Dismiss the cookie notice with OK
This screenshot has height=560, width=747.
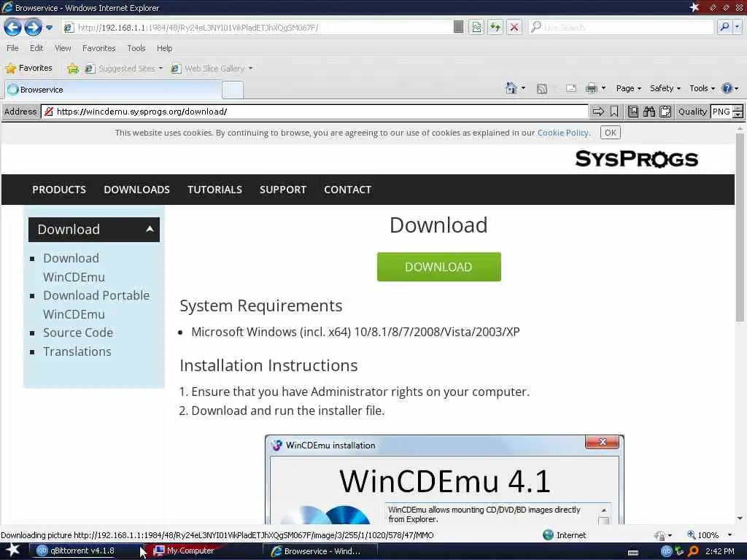coord(611,133)
